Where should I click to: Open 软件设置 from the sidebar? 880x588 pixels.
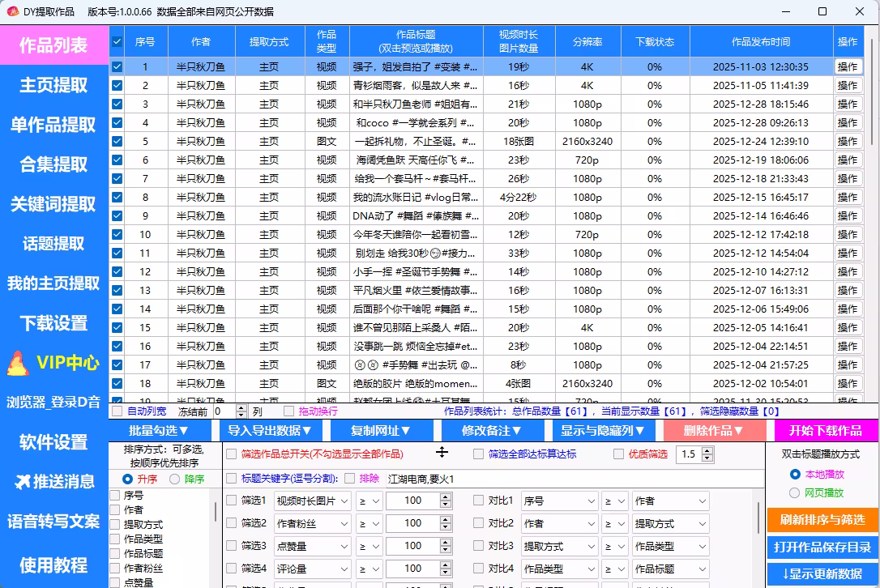click(x=52, y=442)
